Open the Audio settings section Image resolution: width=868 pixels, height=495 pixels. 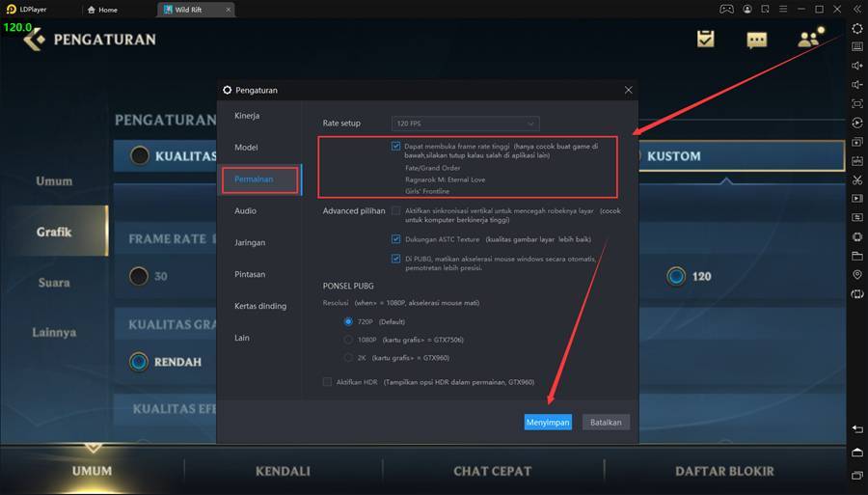(x=245, y=210)
